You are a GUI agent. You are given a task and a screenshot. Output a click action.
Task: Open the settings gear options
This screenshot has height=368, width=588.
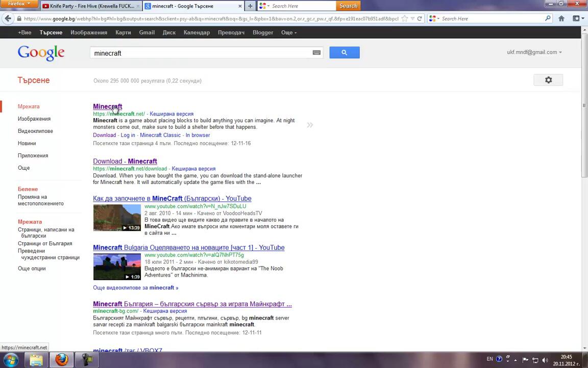pos(548,80)
